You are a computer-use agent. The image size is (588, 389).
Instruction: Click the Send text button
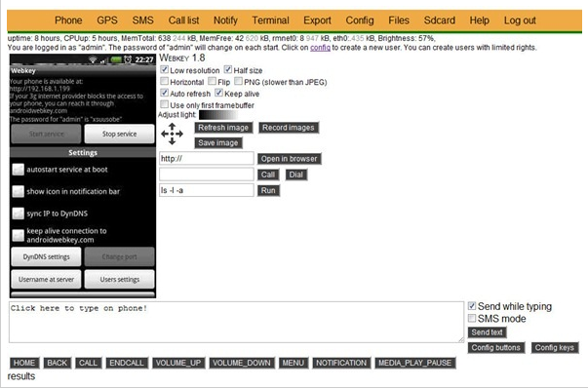(487, 332)
